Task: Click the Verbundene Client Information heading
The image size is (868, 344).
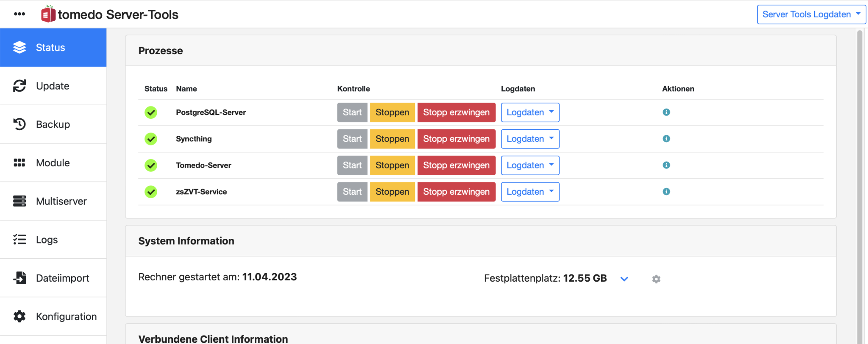Action: click(x=213, y=339)
